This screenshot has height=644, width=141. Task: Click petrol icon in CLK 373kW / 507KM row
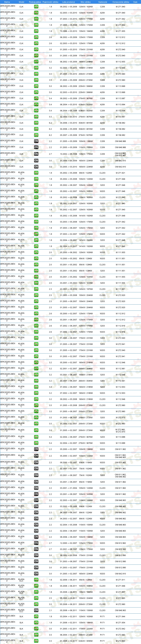tap(36, 135)
